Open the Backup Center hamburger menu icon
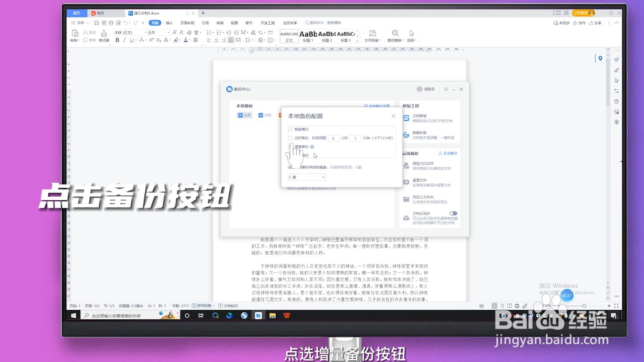This screenshot has width=644, height=362. (446, 89)
